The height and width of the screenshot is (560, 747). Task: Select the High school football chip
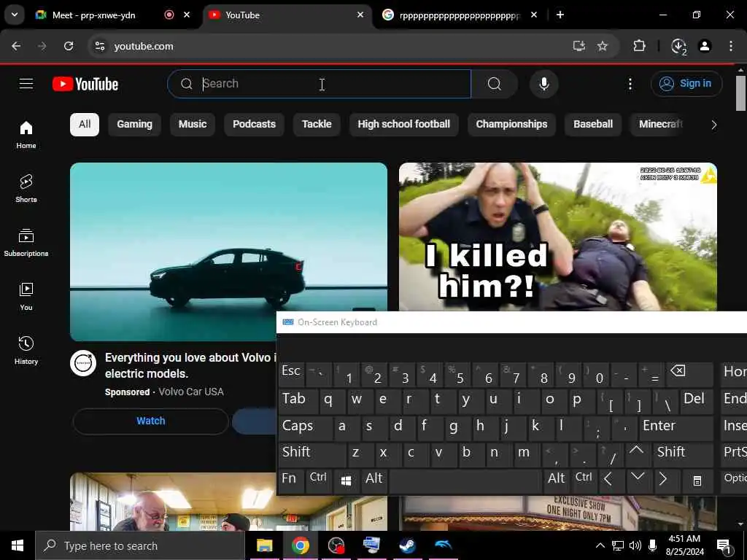pyautogui.click(x=403, y=124)
